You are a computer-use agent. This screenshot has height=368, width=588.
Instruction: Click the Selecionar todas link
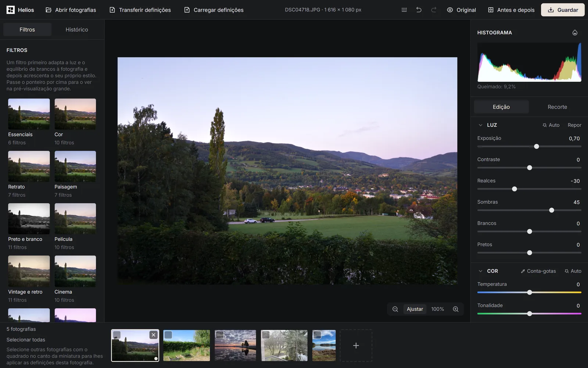(x=26, y=340)
